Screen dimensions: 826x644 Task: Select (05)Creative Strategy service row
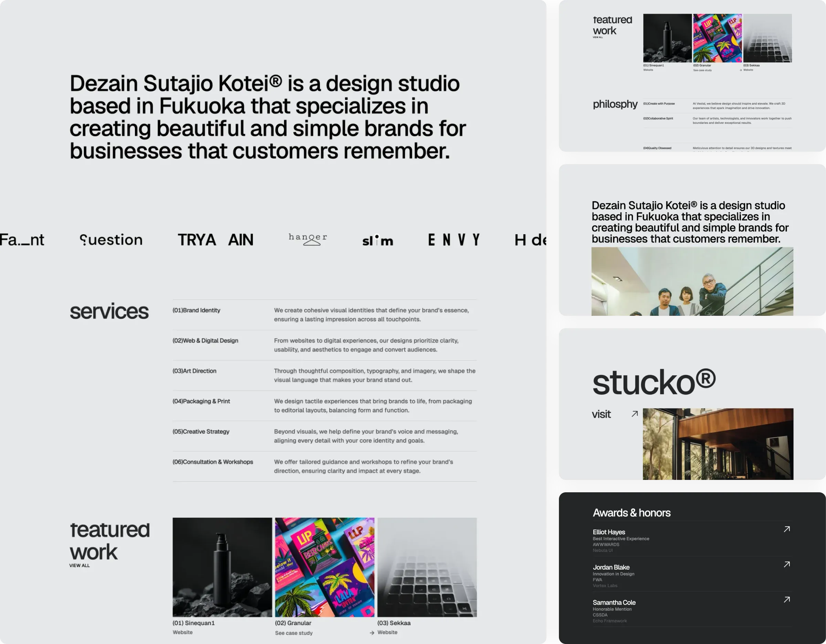tap(325, 436)
